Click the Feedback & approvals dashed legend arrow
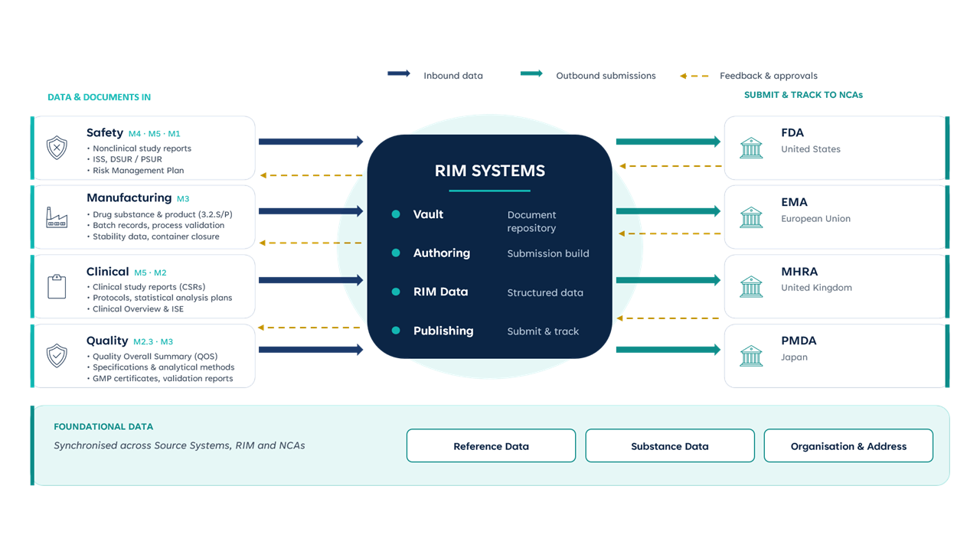Viewport: 980px width, 551px height. pyautogui.click(x=694, y=76)
